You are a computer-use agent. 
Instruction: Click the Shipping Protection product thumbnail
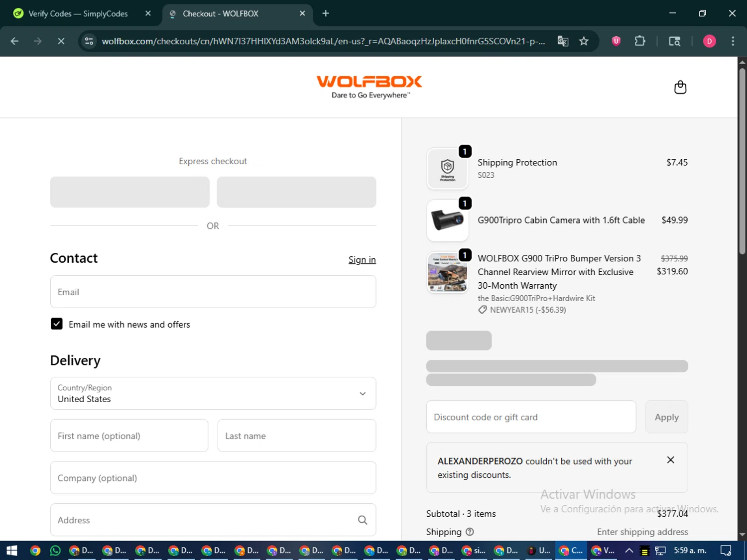pos(448,169)
